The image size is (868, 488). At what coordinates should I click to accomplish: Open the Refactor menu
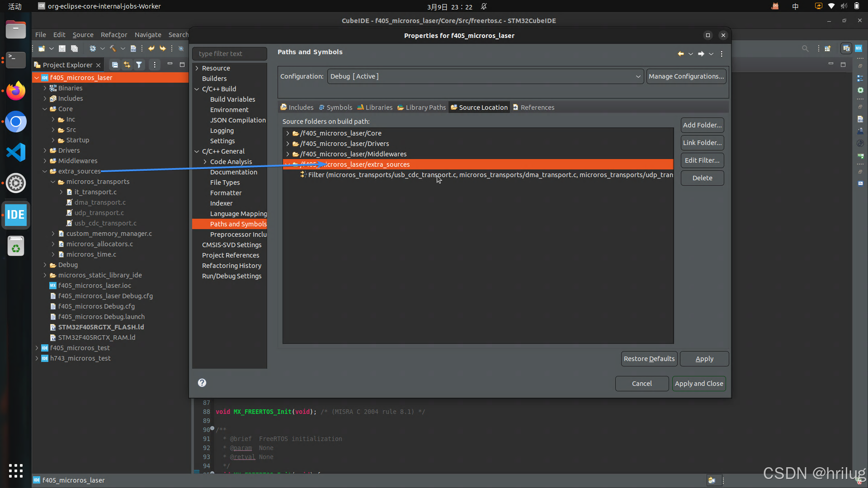coord(113,35)
